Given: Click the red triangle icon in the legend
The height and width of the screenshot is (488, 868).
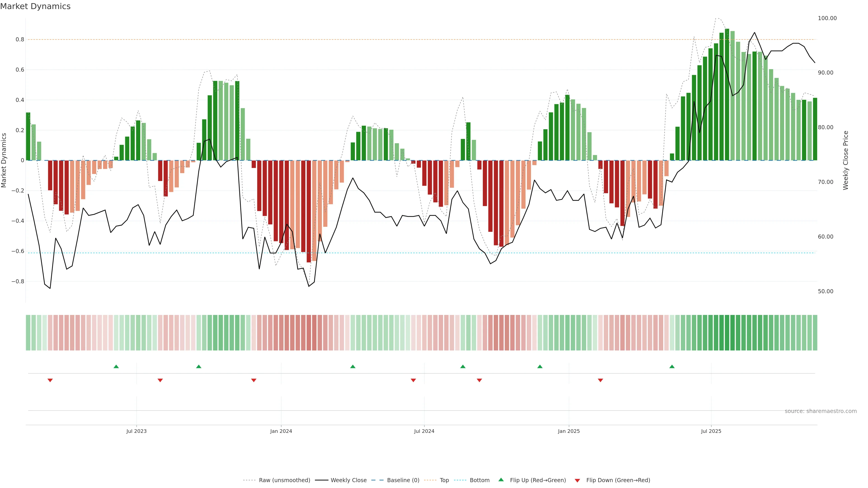Looking at the screenshot, I should coord(577,481).
